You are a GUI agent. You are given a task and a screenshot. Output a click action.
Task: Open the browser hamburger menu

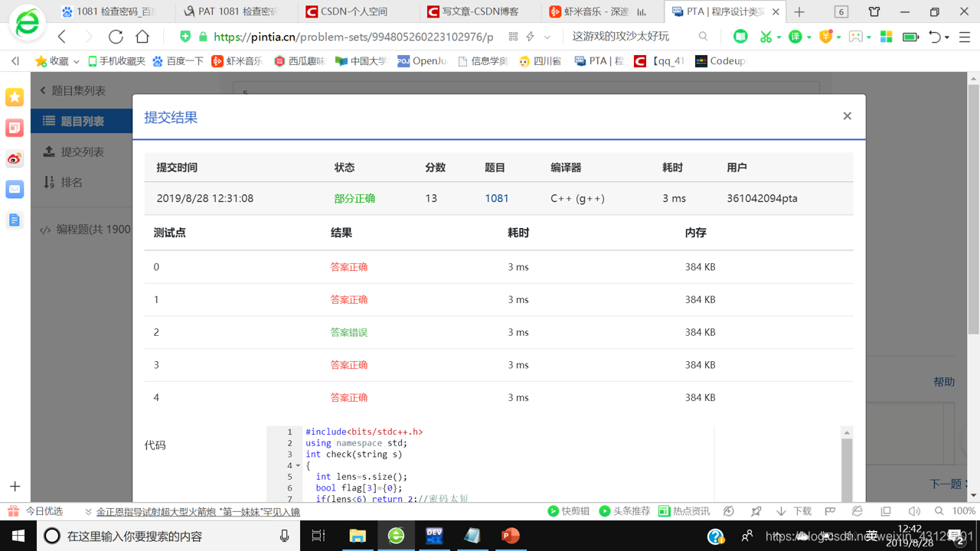click(965, 36)
